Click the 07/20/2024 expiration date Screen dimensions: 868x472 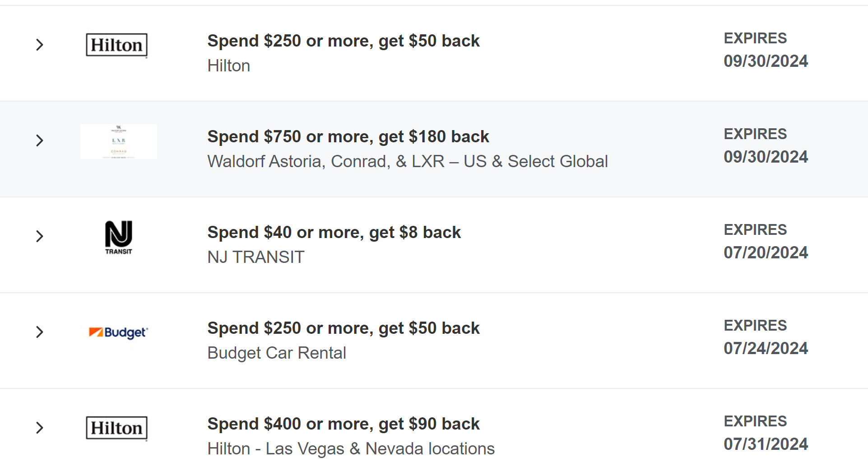(766, 252)
